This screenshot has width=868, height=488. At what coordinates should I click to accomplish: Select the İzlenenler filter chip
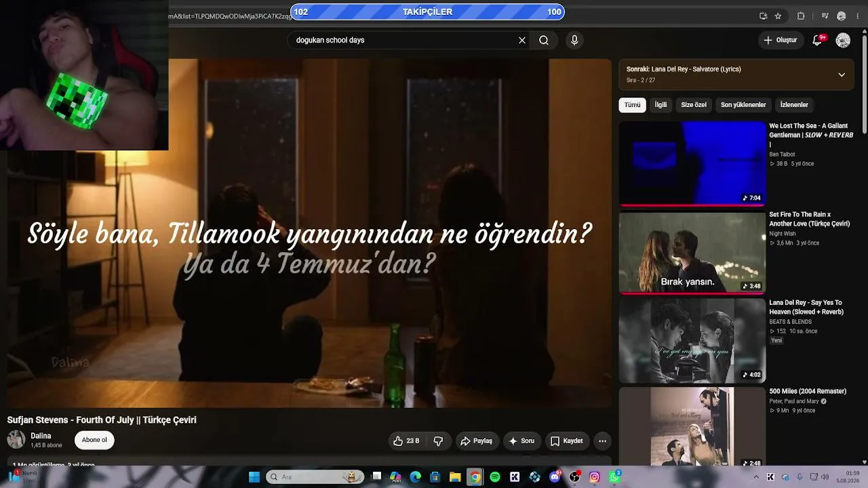click(x=794, y=105)
